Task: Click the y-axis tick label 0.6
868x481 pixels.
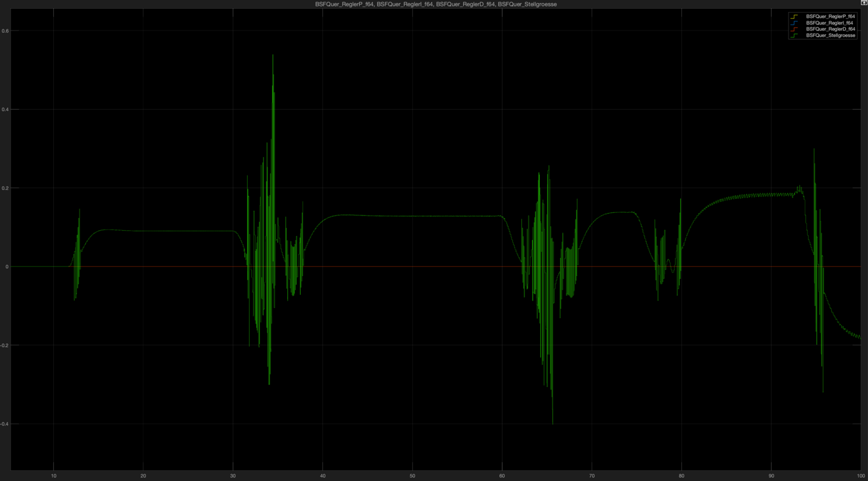Action: click(5, 31)
